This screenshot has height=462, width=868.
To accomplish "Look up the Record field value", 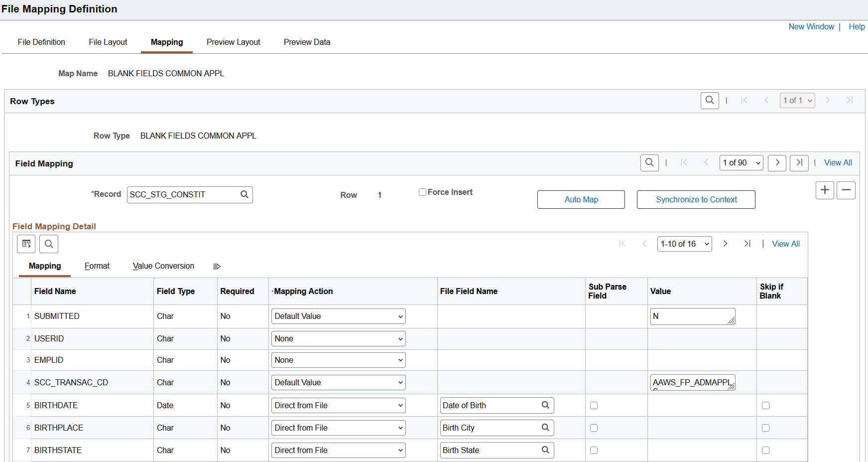I will (x=245, y=195).
